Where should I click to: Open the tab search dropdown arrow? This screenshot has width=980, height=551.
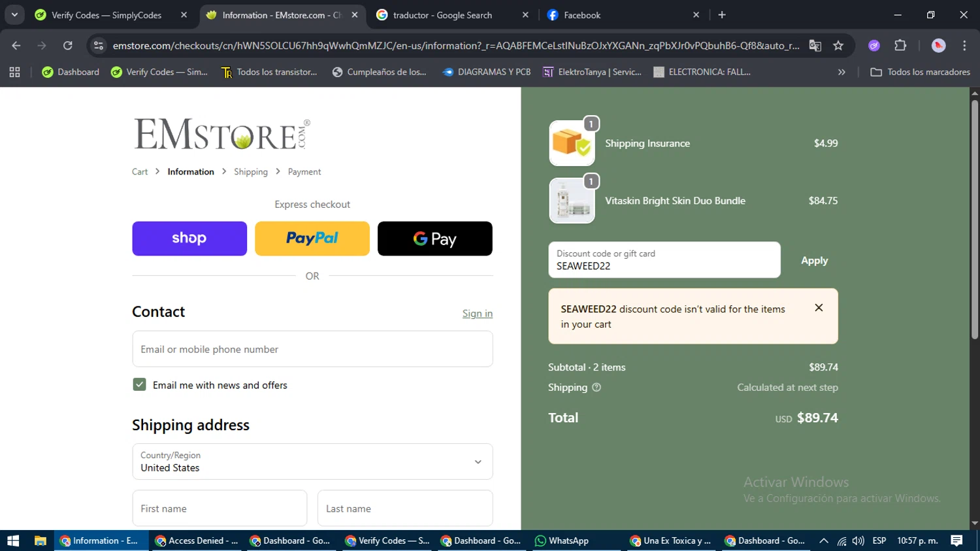(x=14, y=14)
